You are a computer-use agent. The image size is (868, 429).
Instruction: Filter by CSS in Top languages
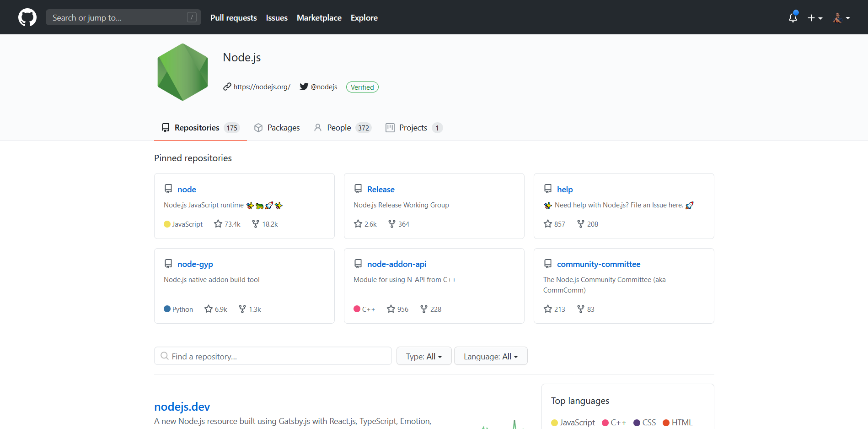coord(645,423)
